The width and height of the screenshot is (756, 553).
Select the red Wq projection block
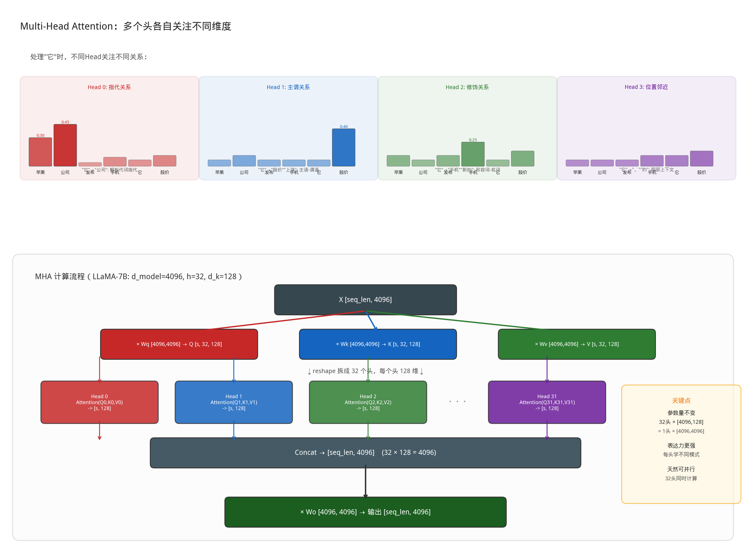point(179,344)
